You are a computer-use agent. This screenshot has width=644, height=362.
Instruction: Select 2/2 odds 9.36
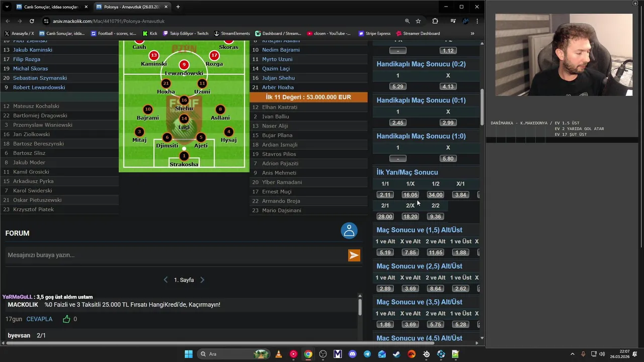pos(436,216)
